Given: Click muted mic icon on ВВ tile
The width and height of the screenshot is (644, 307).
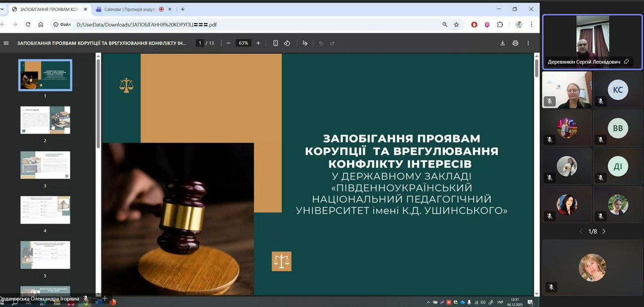Looking at the screenshot, I should (601, 140).
